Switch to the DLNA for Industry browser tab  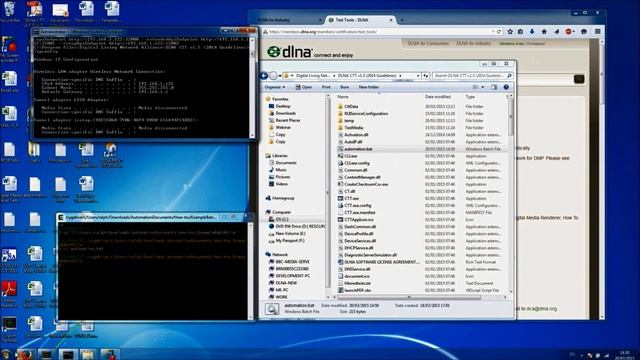289,20
